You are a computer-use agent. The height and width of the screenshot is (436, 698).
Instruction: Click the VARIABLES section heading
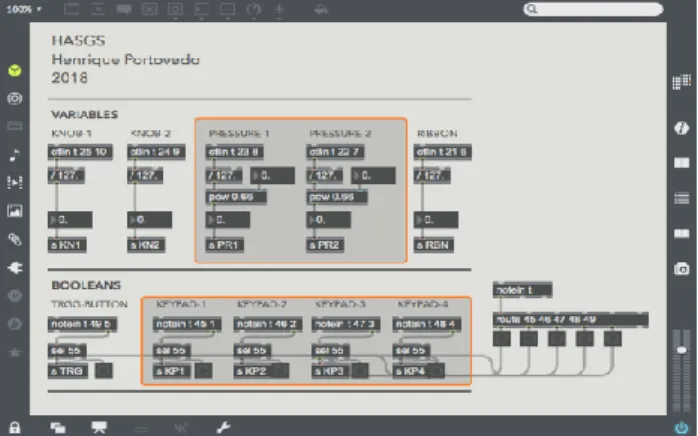[85, 114]
